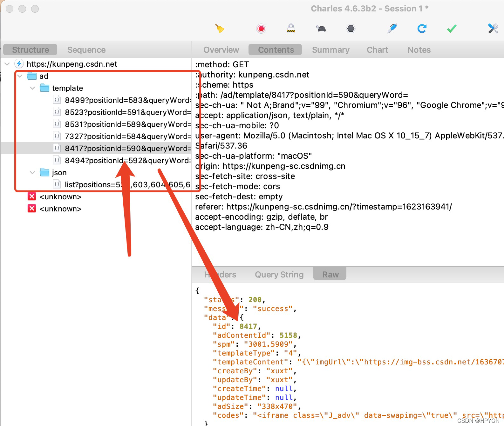Collapse the json folder chevron
The width and height of the screenshot is (504, 426).
coord(32,173)
